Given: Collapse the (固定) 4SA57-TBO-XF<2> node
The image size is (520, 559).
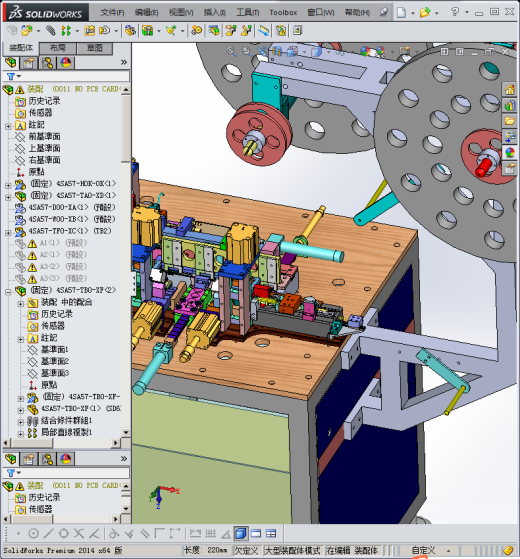Looking at the screenshot, I should click(x=8, y=292).
